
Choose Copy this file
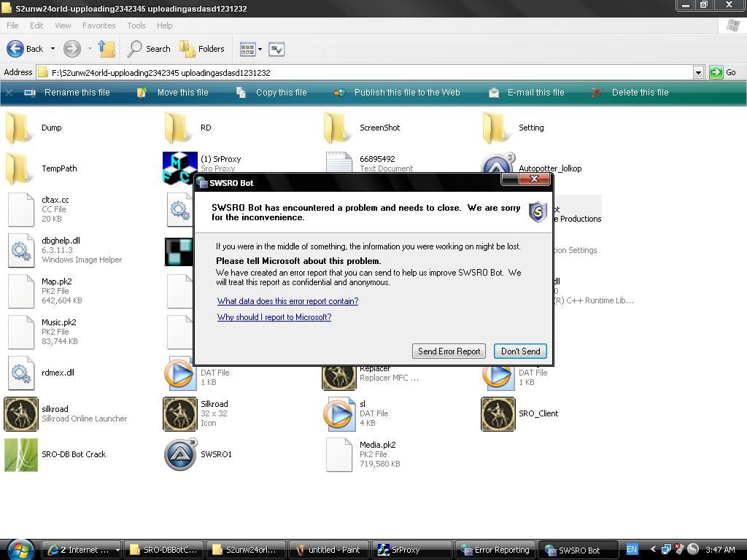pyautogui.click(x=271, y=93)
